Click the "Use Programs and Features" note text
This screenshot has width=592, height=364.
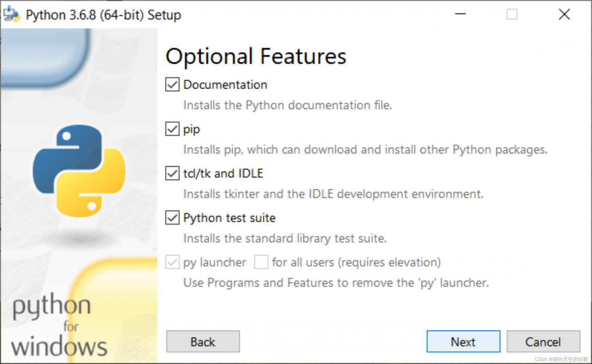pyautogui.click(x=336, y=283)
